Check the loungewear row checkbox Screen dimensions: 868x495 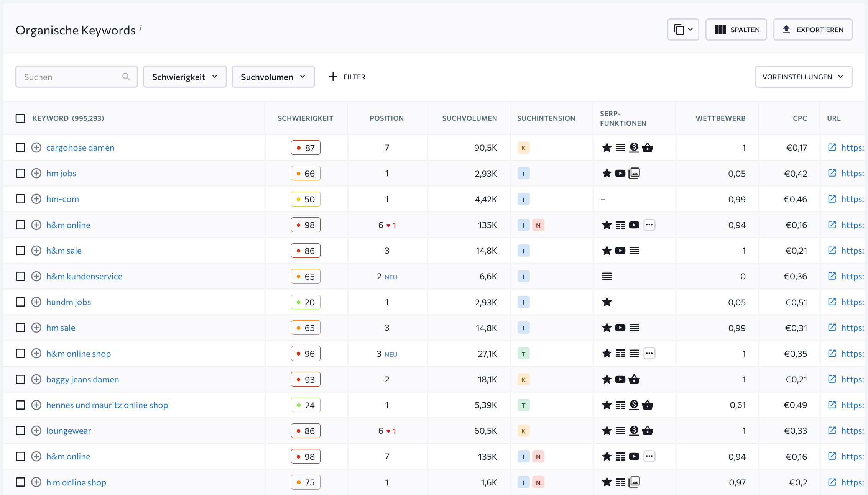pos(20,431)
